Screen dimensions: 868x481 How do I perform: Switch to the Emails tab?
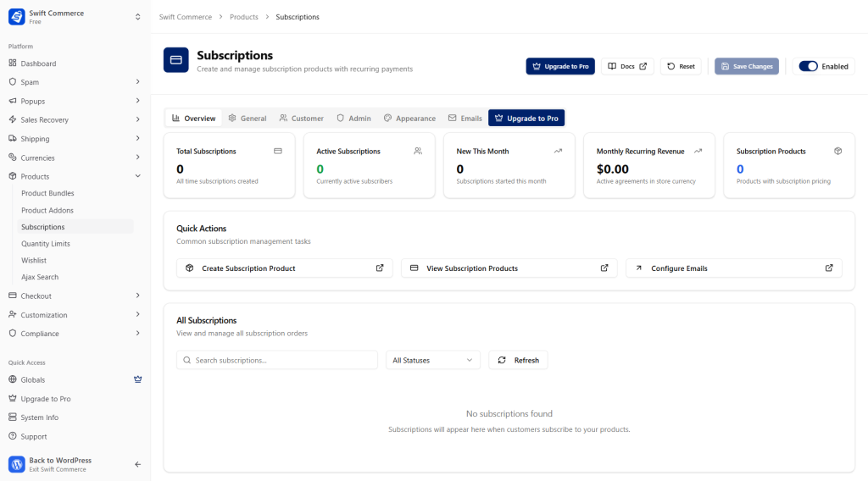coord(465,119)
